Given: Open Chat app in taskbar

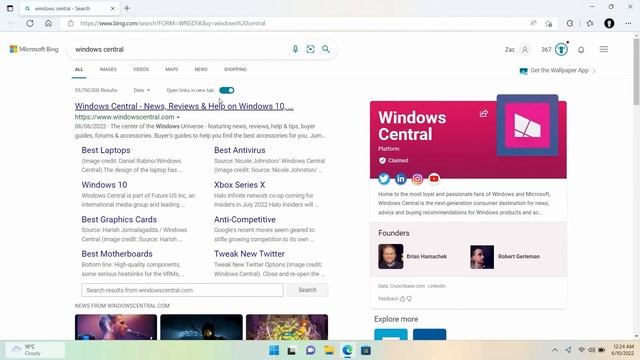Looking at the screenshot, I should pyautogui.click(x=311, y=350).
